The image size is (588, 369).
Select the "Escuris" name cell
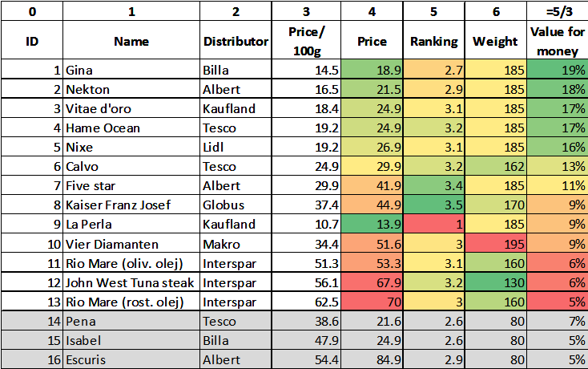pyautogui.click(x=131, y=359)
